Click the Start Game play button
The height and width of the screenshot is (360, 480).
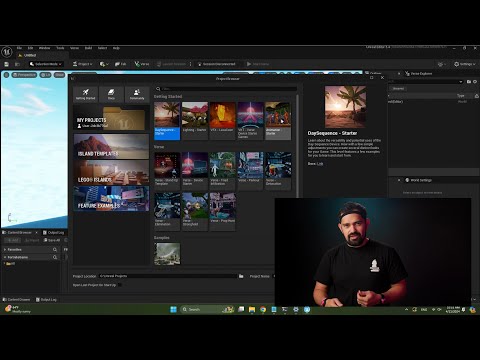pyautogui.click(x=258, y=64)
